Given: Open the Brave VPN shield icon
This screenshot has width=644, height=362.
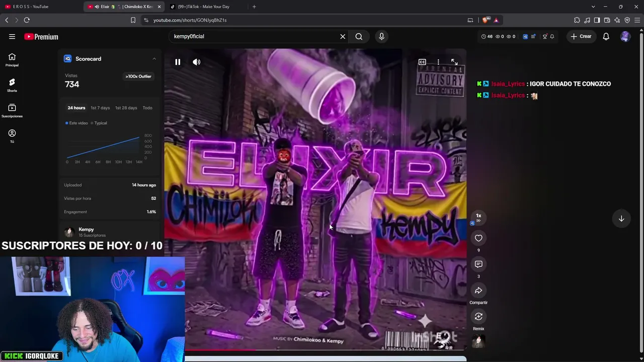Looking at the screenshot, I should tap(627, 20).
